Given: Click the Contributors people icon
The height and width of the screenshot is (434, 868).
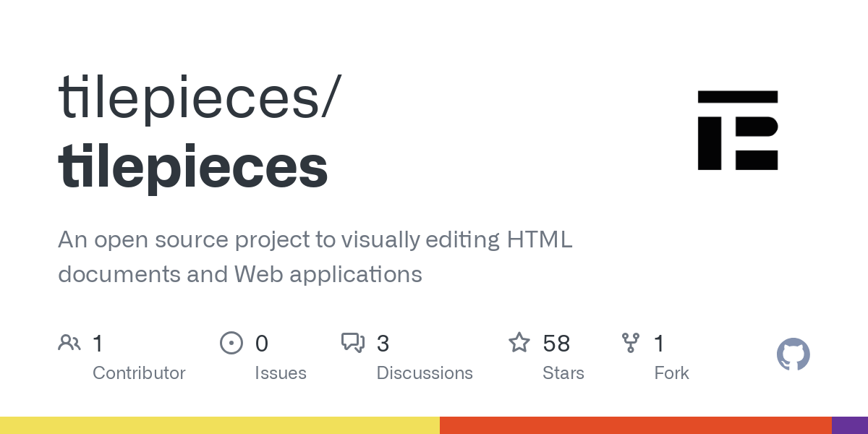Looking at the screenshot, I should [x=69, y=343].
